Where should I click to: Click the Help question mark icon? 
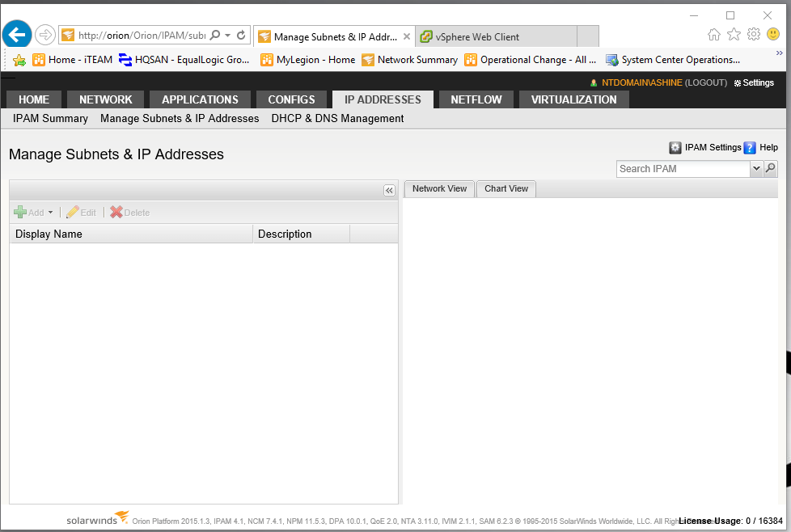click(x=750, y=147)
